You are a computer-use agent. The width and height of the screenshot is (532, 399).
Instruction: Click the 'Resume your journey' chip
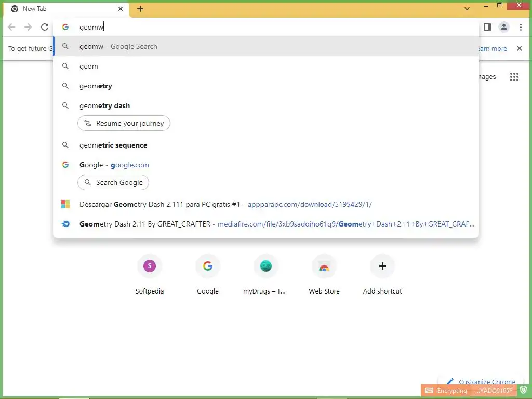click(124, 123)
